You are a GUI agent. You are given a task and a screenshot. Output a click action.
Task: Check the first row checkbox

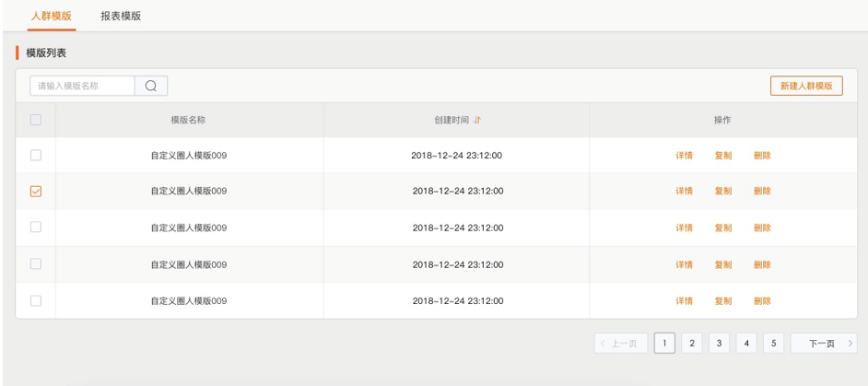coord(36,156)
